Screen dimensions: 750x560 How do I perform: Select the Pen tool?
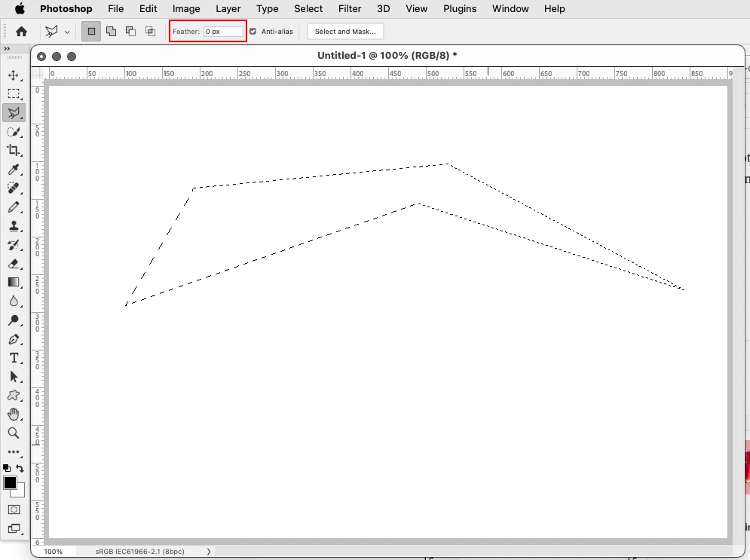pos(14,339)
